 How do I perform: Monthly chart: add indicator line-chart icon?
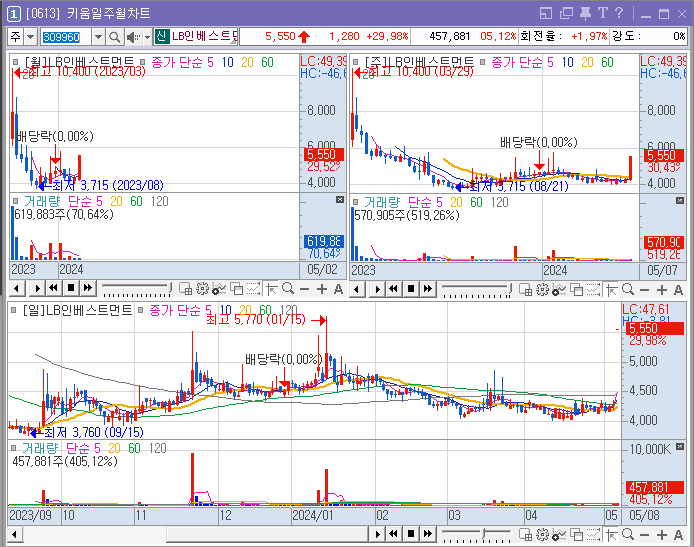[220, 289]
